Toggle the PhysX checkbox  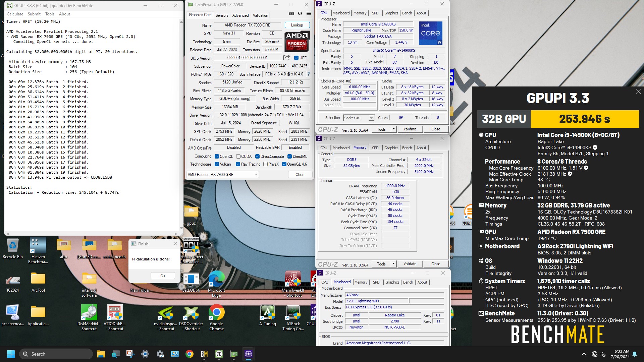pyautogui.click(x=265, y=164)
